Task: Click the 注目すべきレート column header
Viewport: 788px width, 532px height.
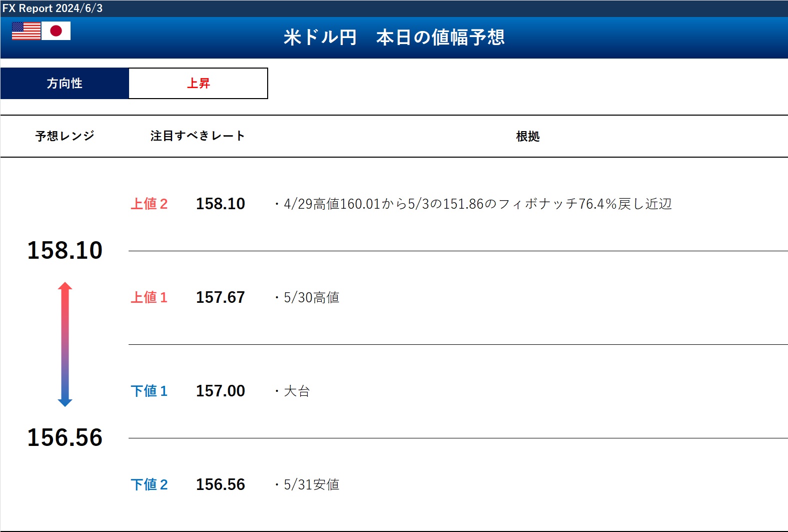Action: coord(198,136)
